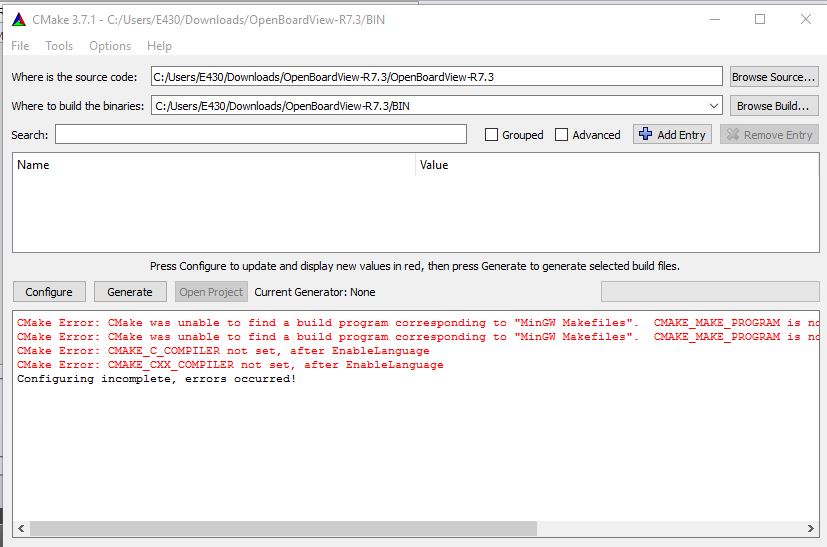Click 'Current Generator: None' label
Image resolution: width=827 pixels, height=547 pixels.
pos(315,292)
